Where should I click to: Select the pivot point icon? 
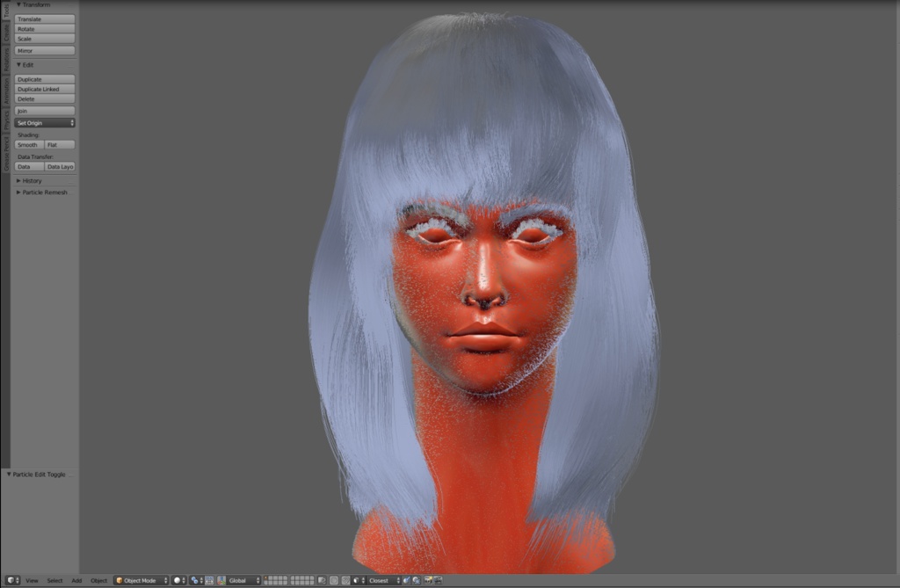click(x=192, y=580)
